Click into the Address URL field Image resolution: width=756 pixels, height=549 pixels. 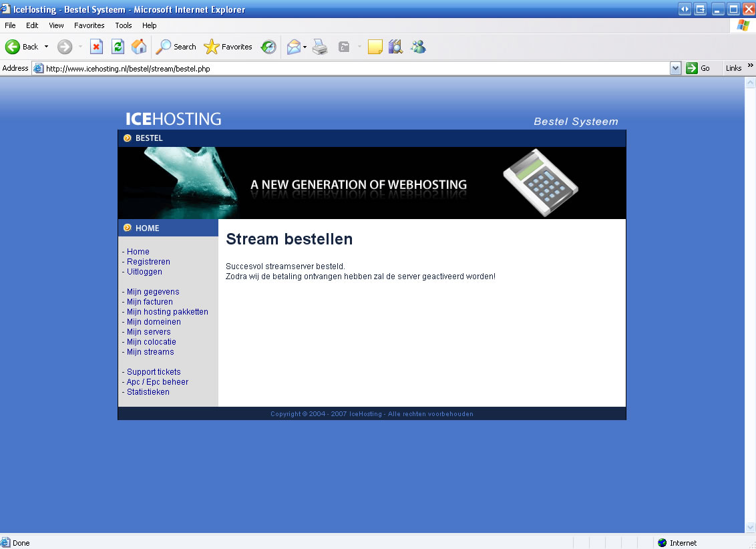tap(354, 68)
